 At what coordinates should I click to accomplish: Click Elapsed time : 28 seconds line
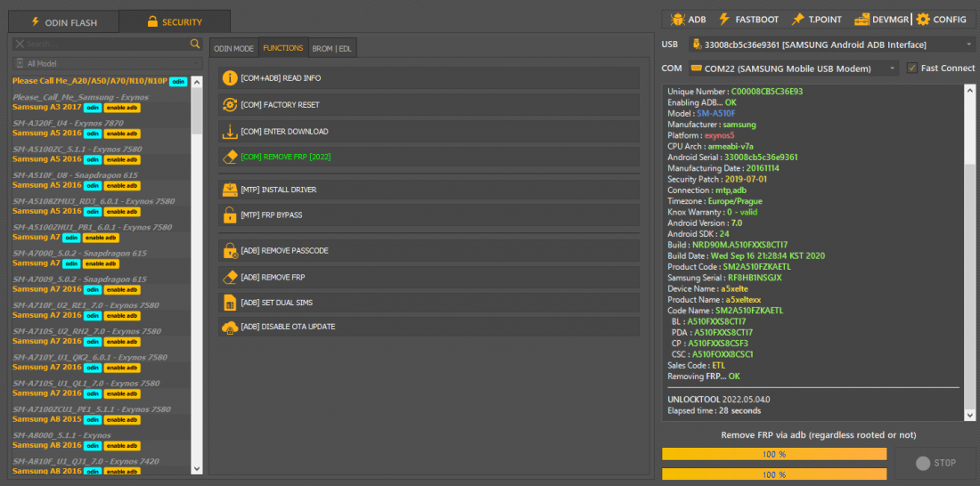(x=715, y=410)
